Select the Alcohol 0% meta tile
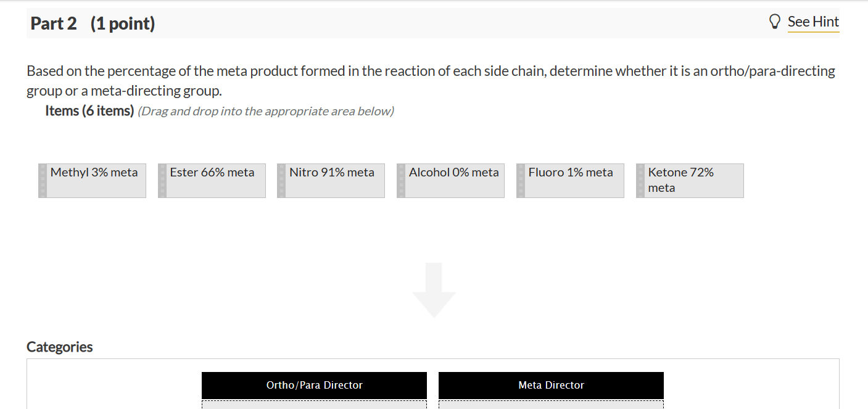The height and width of the screenshot is (409, 868). tap(452, 180)
